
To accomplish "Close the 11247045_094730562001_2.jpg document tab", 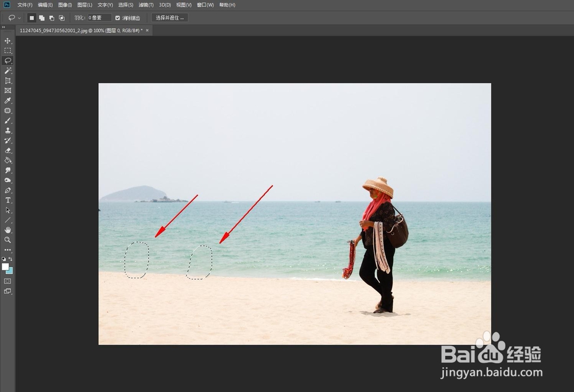I will pyautogui.click(x=147, y=30).
